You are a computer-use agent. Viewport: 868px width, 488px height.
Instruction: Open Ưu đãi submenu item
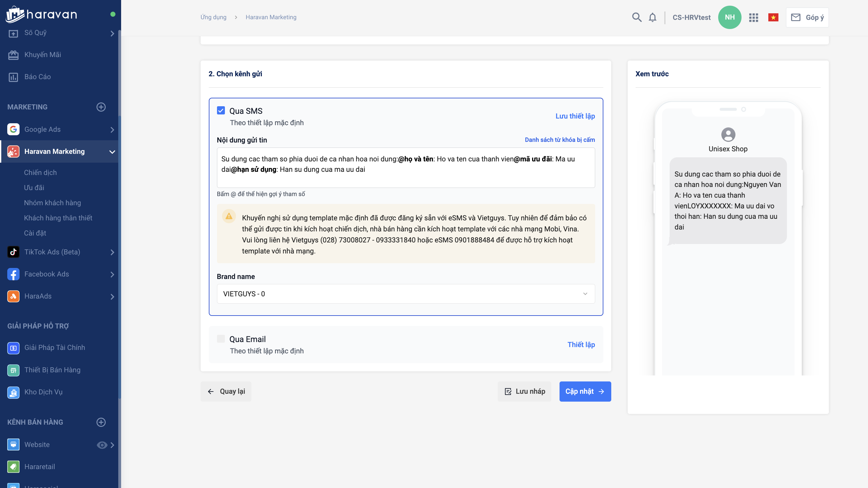(34, 188)
